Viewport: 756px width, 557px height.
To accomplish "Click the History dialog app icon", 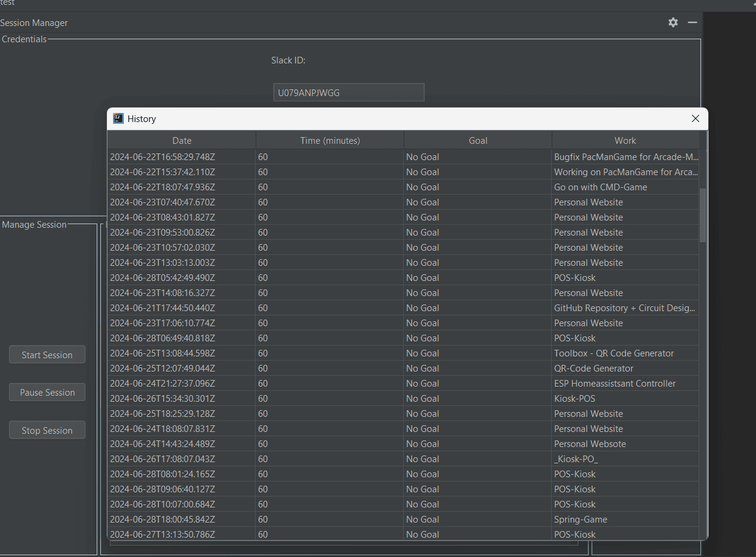I will 118,118.
